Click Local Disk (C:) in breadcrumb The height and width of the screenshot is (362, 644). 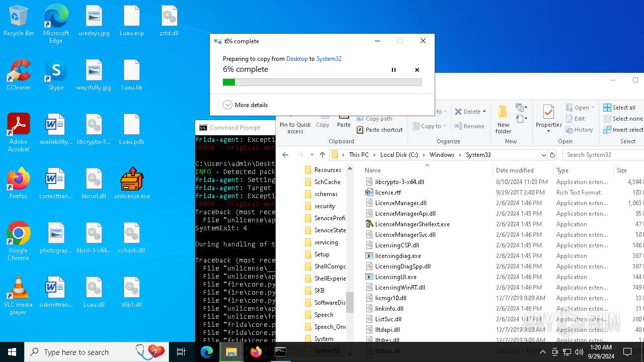[399, 155]
